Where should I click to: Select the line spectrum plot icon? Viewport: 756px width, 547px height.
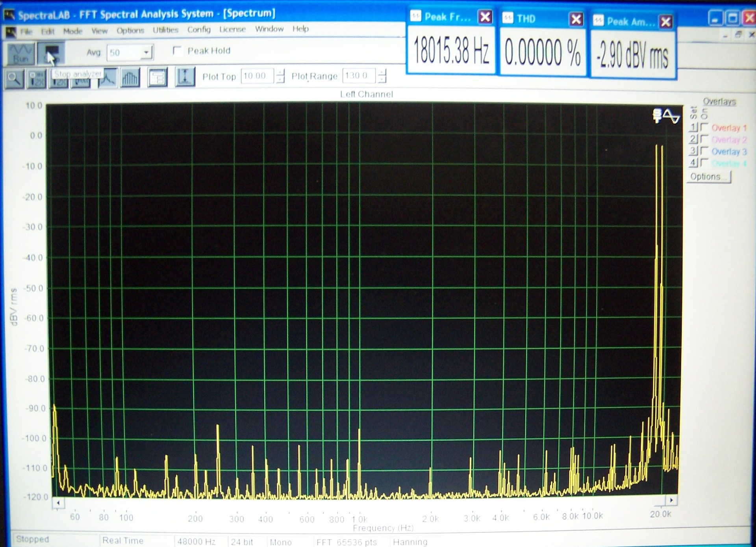[x=107, y=78]
